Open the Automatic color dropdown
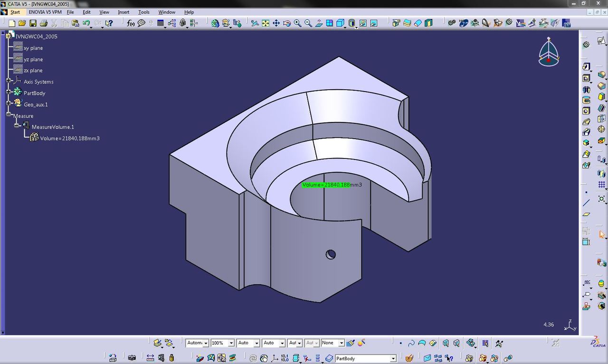Image resolution: width=608 pixels, height=364 pixels. point(206,343)
